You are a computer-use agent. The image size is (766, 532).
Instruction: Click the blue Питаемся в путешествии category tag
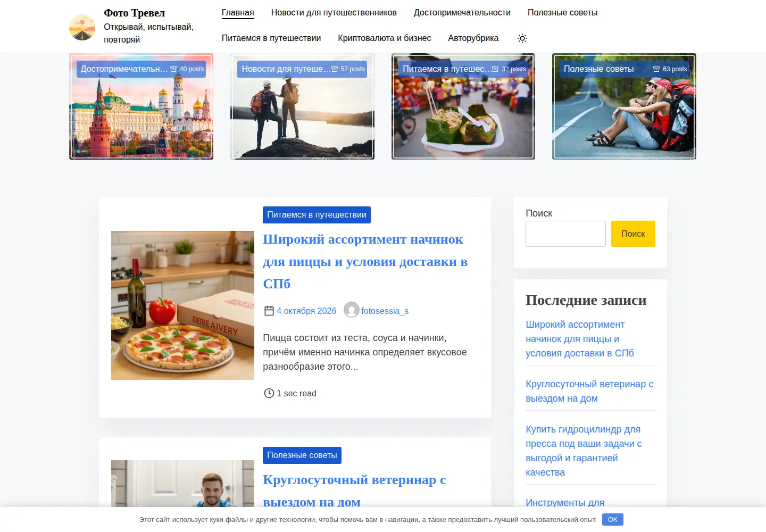tap(317, 215)
